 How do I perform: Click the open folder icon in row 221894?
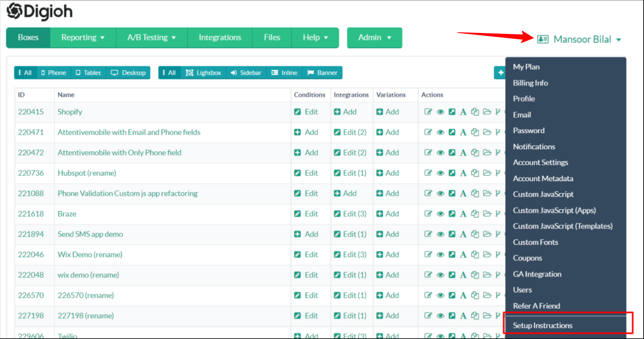pos(487,234)
